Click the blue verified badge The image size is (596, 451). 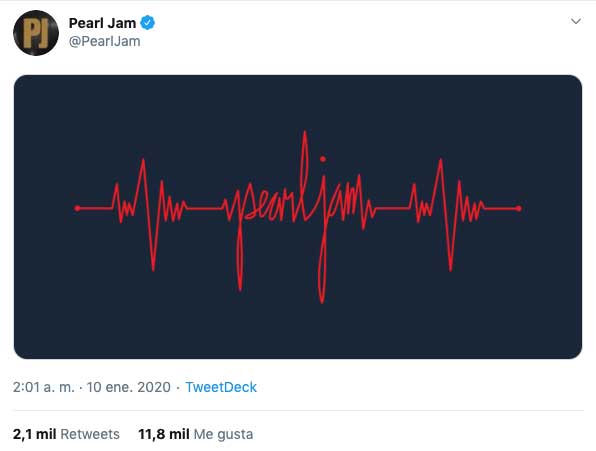coord(147,23)
